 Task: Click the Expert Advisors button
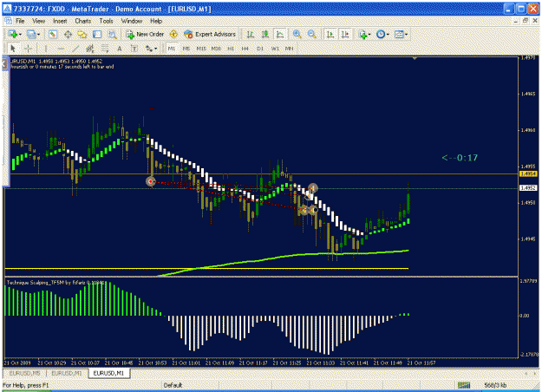click(x=210, y=34)
